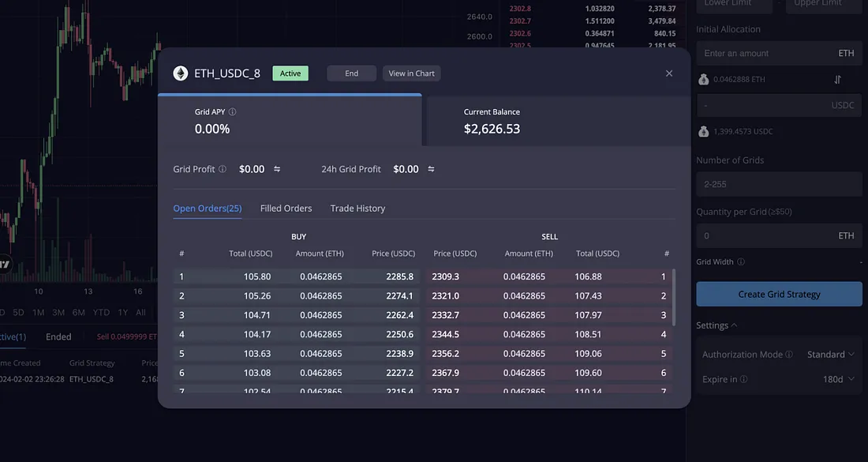This screenshot has width=868, height=462.
Task: Collapse the Settings section
Action: (716, 325)
